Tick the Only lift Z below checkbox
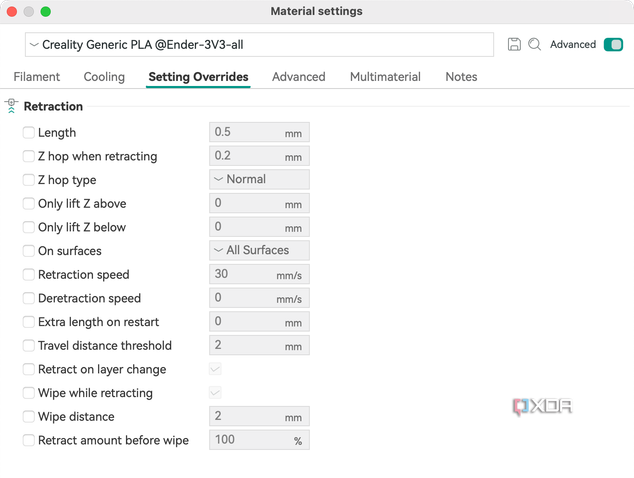634x478 pixels. point(29,227)
